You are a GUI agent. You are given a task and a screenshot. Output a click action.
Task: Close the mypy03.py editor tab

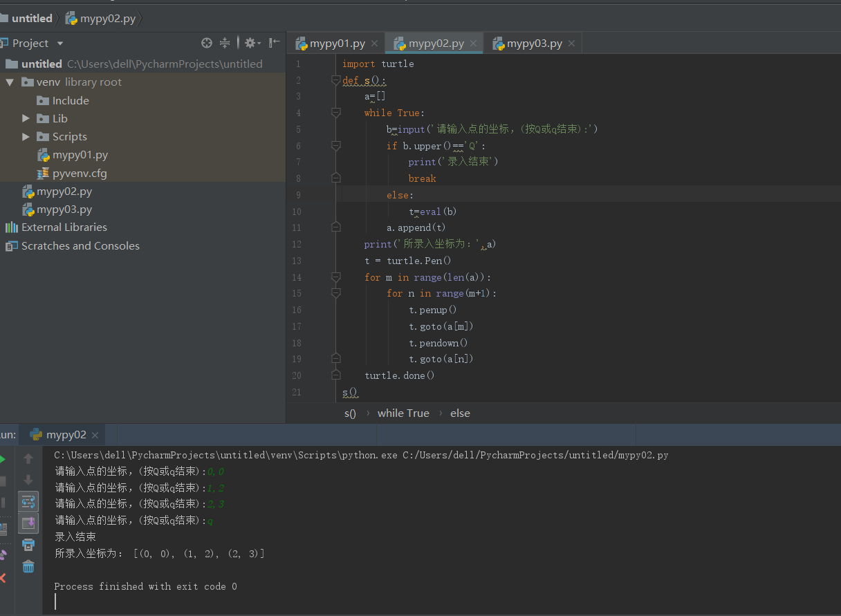(x=572, y=44)
